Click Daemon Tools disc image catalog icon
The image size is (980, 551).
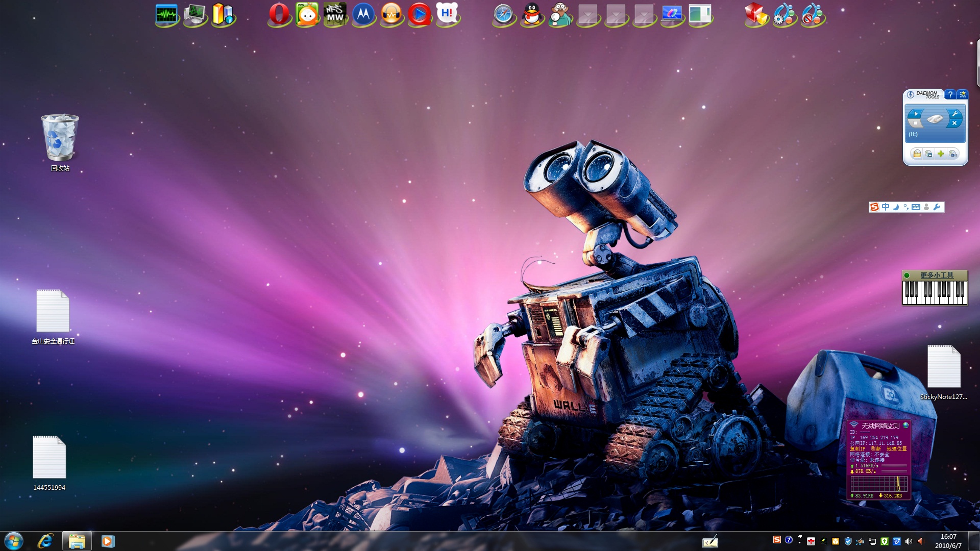coord(928,154)
